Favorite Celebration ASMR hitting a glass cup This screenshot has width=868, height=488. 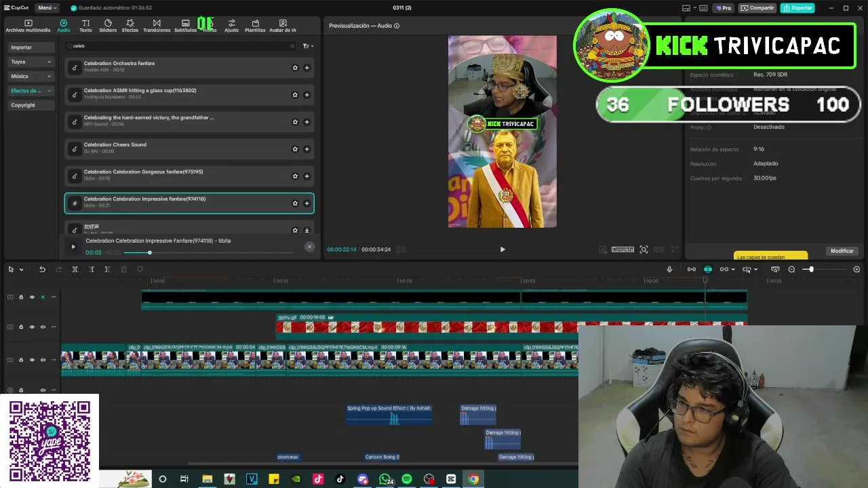point(295,95)
